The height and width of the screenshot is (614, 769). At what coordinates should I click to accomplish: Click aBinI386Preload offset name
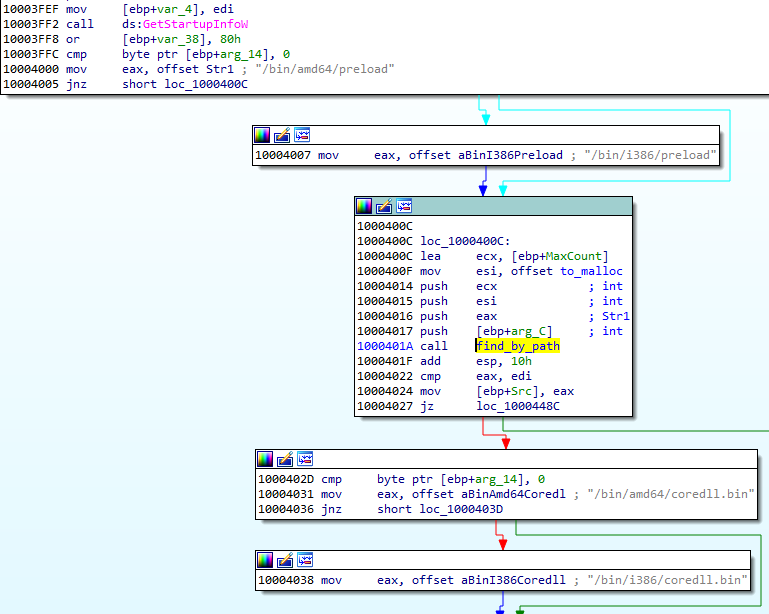tap(511, 155)
